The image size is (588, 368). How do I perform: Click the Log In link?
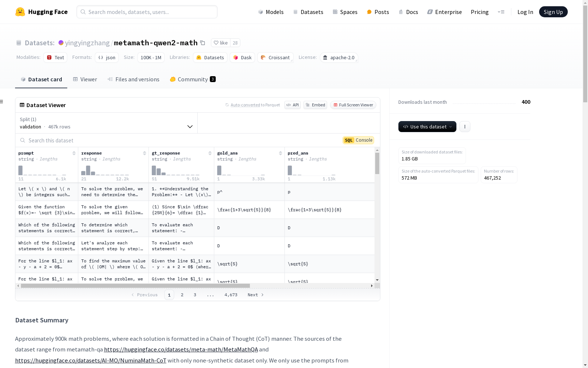525,12
